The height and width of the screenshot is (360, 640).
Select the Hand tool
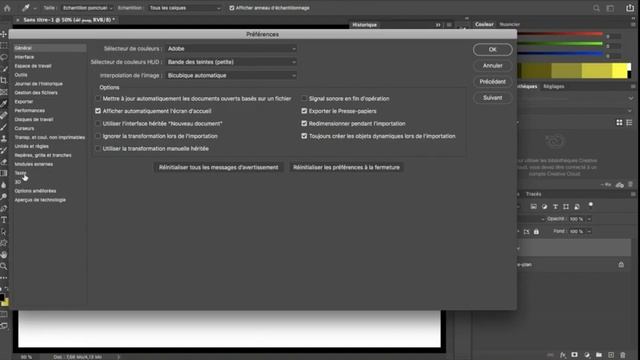click(x=4, y=255)
